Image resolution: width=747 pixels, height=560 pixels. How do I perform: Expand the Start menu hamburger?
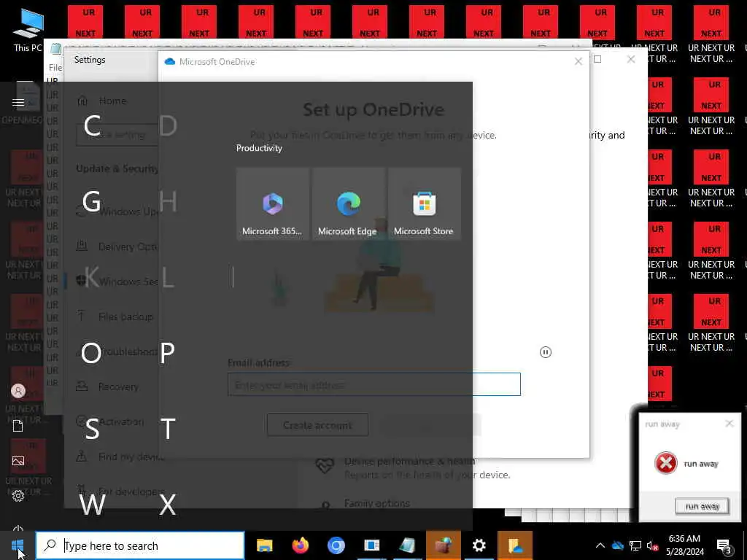(18, 102)
